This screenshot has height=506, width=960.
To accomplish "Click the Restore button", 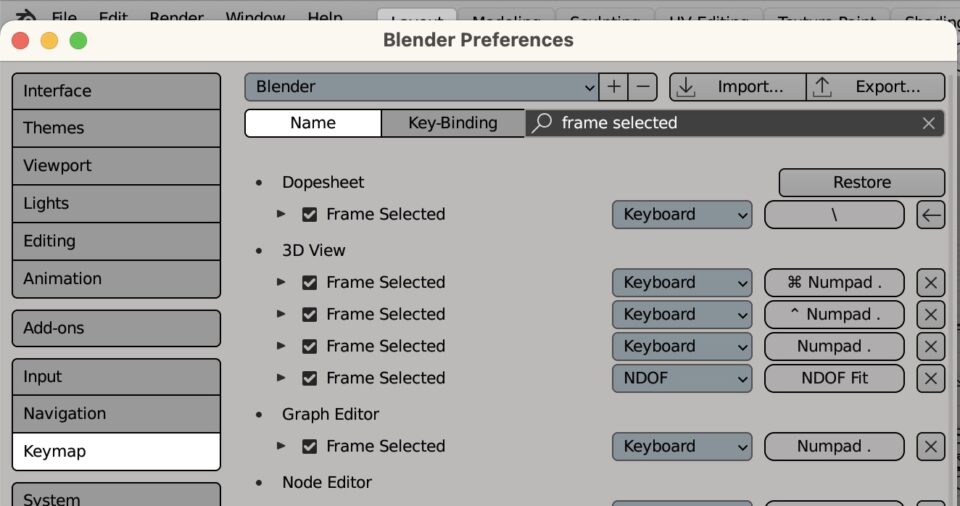I will tap(861, 182).
